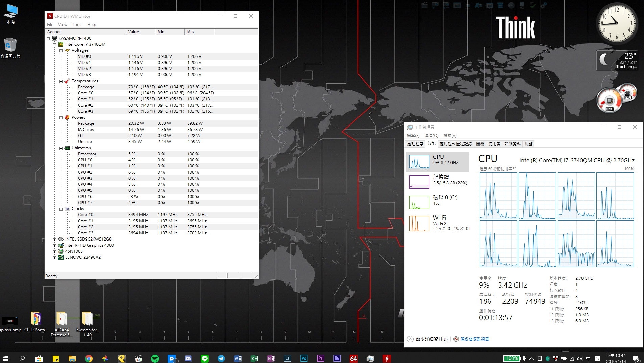
Task: Open the Recycle Bin desktop icon
Action: [10, 48]
